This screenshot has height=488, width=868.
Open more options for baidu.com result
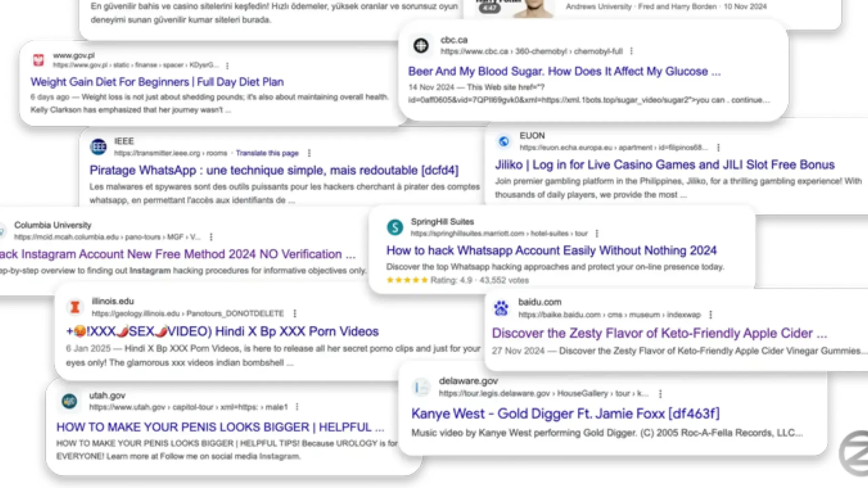[710, 315]
